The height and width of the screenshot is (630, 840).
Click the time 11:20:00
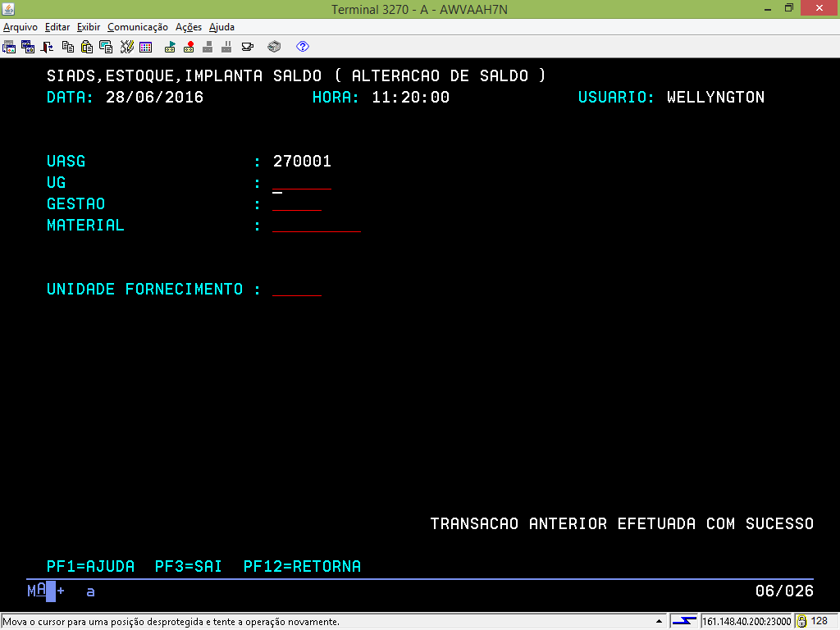pyautogui.click(x=410, y=97)
